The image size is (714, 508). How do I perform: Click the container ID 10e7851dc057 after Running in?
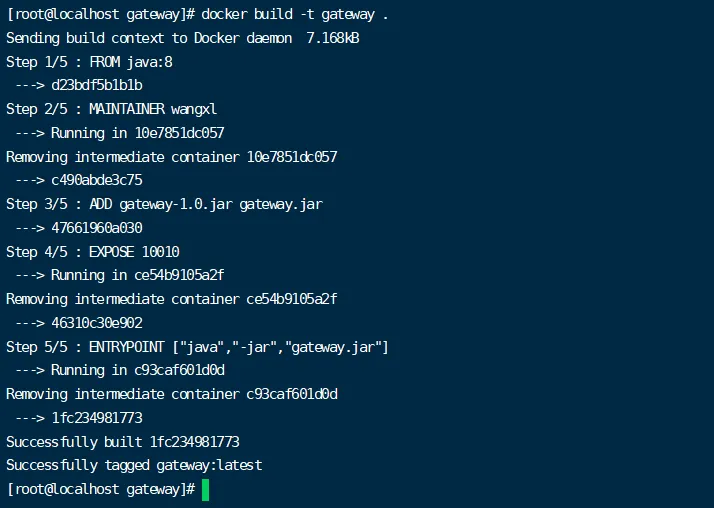(x=179, y=133)
